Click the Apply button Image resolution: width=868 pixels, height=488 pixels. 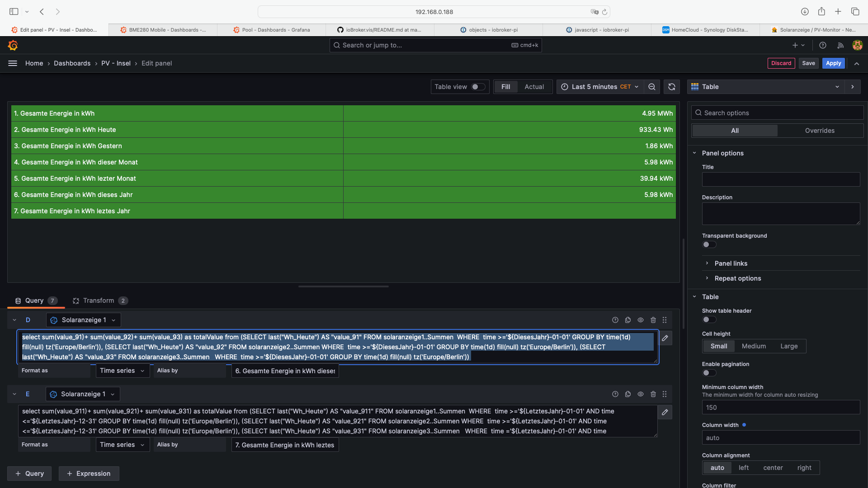tap(833, 63)
